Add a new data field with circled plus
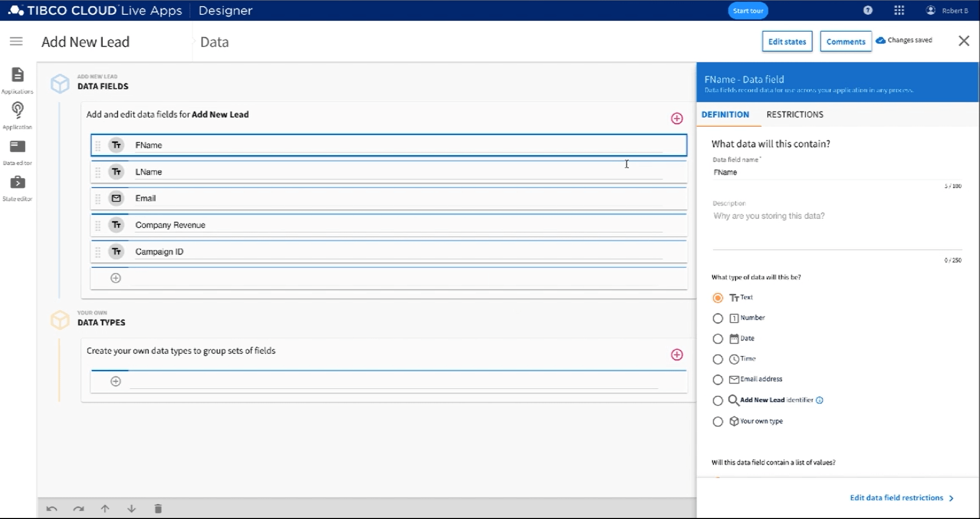Screen dimensions: 980x519 (116, 278)
